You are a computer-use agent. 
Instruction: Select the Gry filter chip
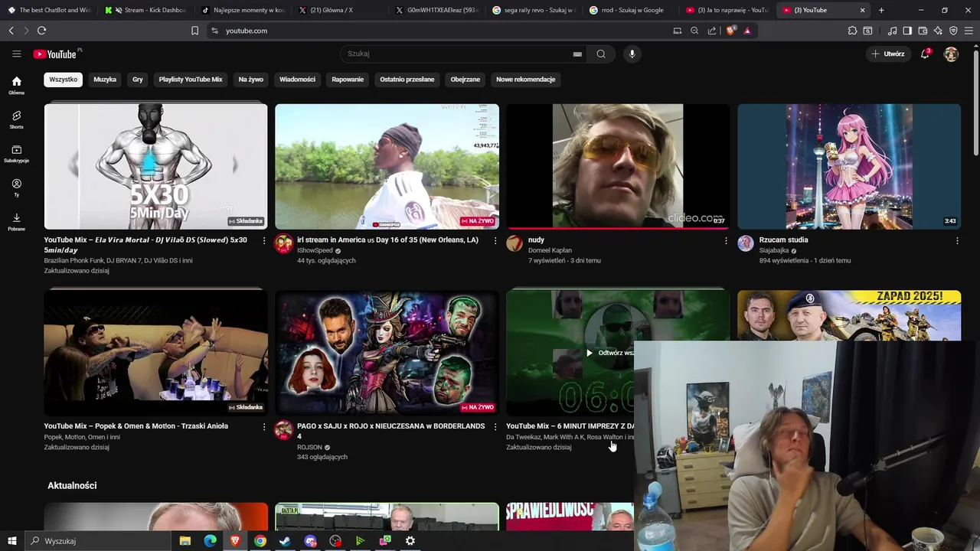coord(138,80)
